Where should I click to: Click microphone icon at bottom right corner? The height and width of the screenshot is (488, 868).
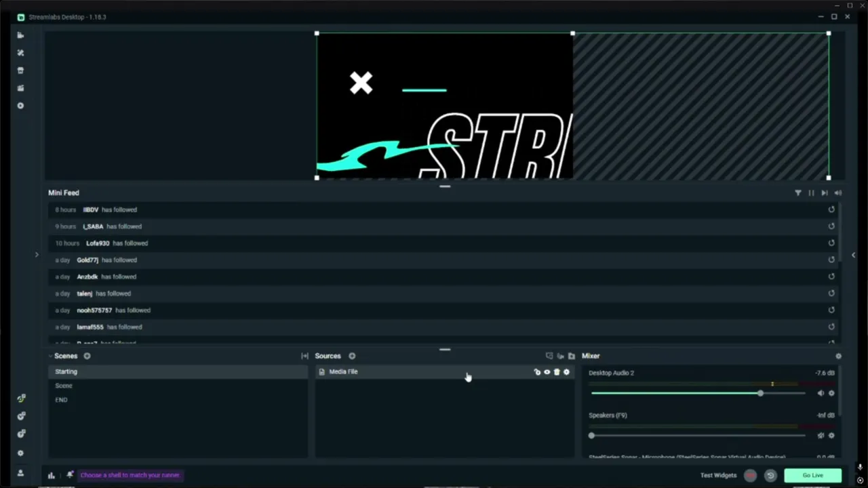point(860,467)
